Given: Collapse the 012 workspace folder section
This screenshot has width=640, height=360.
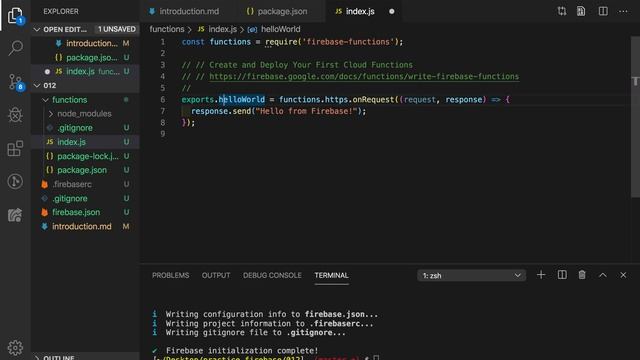Looking at the screenshot, I should [x=37, y=85].
